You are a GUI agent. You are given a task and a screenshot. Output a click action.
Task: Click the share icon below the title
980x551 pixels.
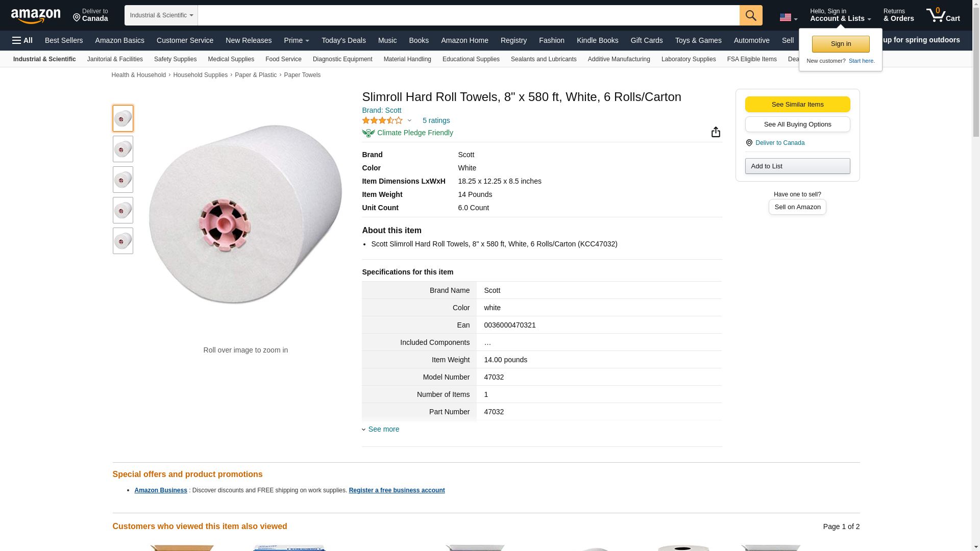[716, 132]
